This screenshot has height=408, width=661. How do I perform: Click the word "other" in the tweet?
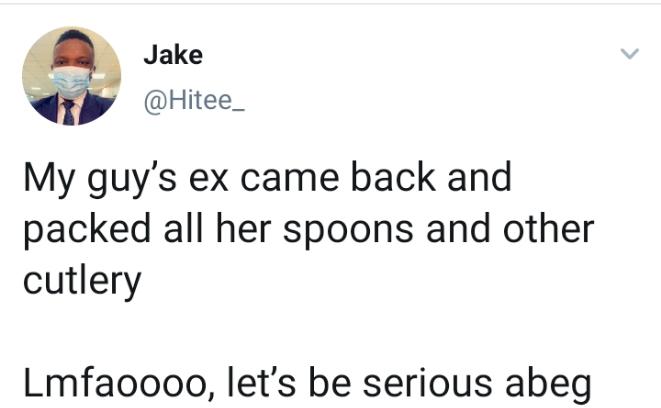546,228
